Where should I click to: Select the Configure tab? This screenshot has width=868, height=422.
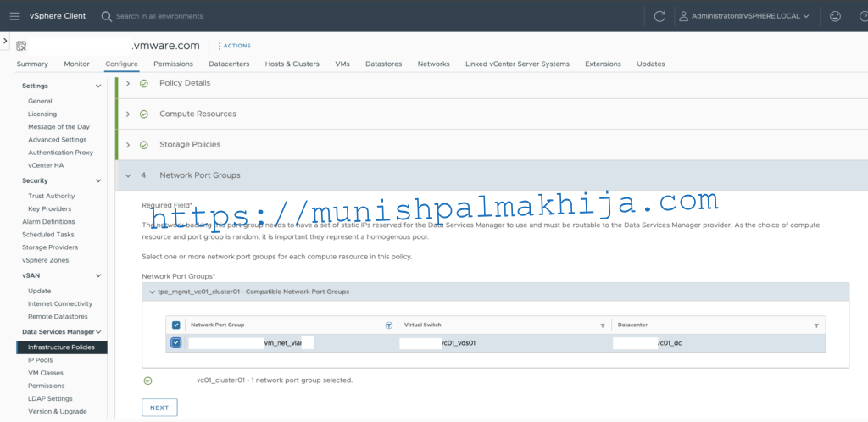click(x=121, y=64)
